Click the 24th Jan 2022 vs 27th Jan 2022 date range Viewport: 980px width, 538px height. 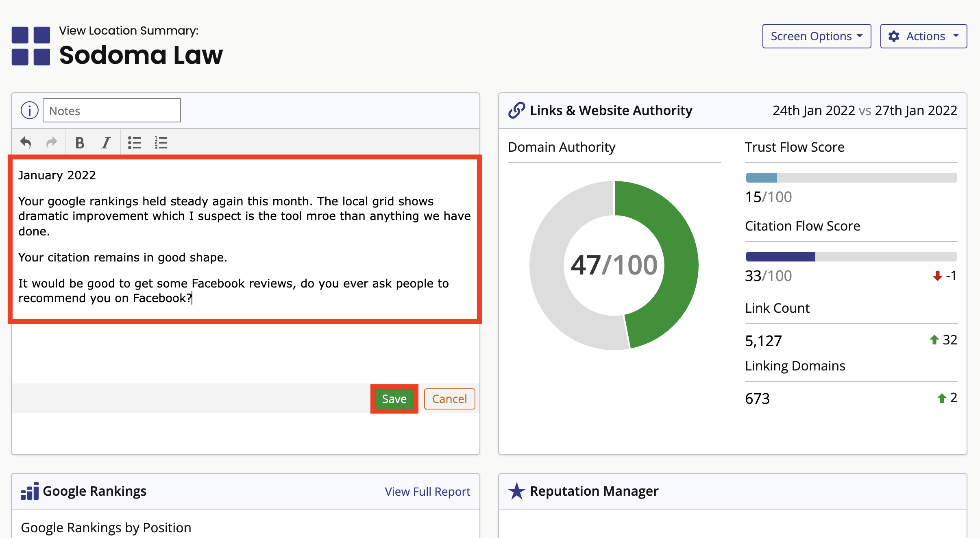865,110
